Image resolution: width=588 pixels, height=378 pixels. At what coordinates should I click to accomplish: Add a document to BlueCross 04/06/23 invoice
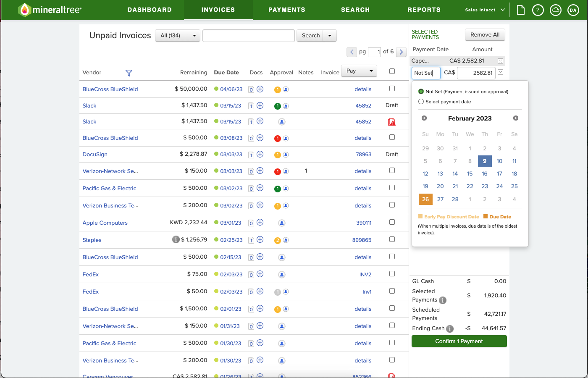(260, 89)
